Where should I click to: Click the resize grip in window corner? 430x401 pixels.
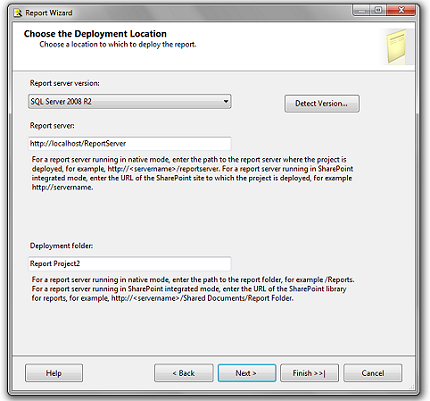point(412,386)
